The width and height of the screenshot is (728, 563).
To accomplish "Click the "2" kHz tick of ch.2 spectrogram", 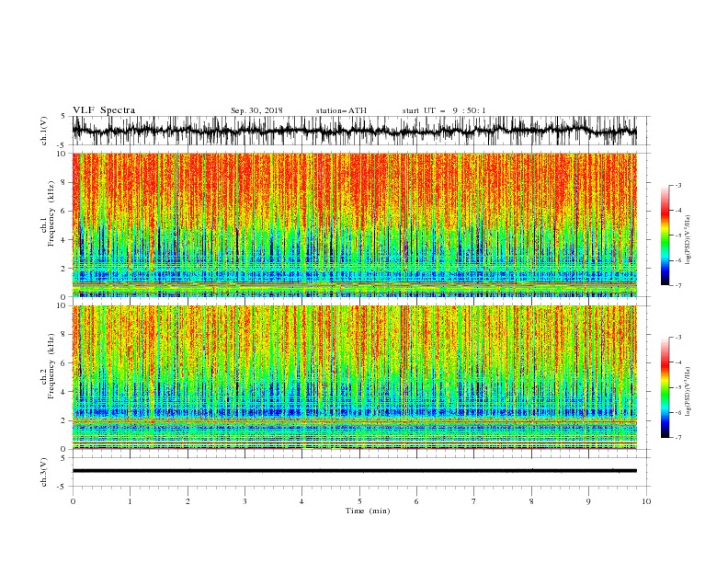I will click(x=64, y=420).
